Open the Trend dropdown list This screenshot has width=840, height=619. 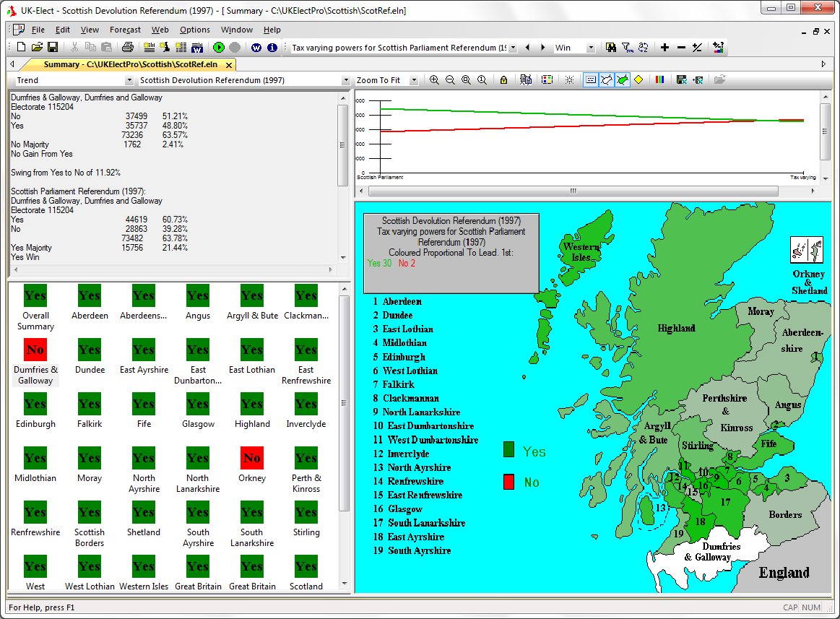click(129, 80)
